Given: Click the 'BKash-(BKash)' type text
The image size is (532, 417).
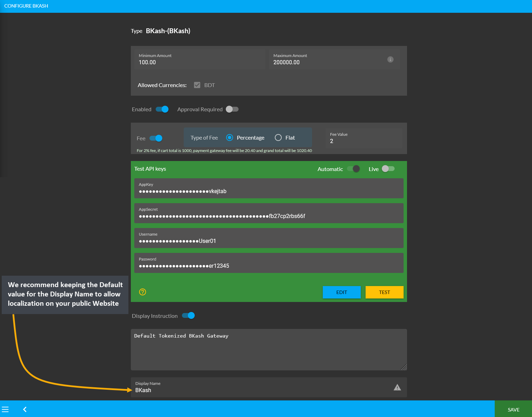Looking at the screenshot, I should [168, 31].
